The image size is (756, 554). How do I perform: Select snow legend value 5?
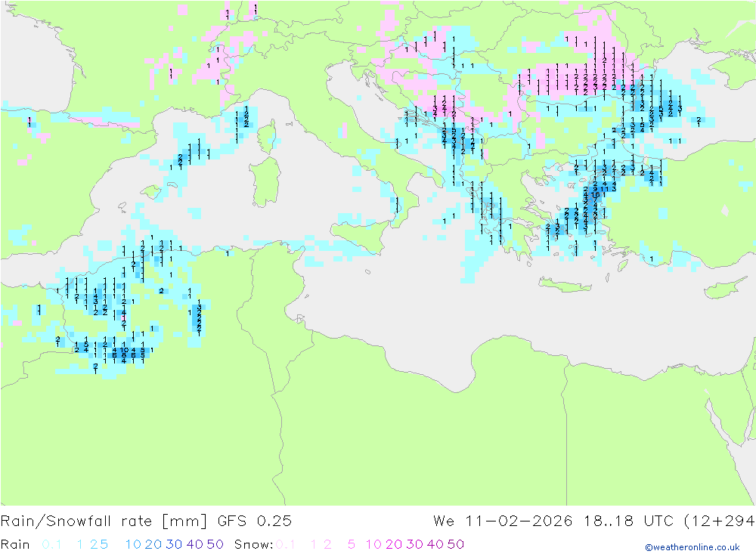352,544
